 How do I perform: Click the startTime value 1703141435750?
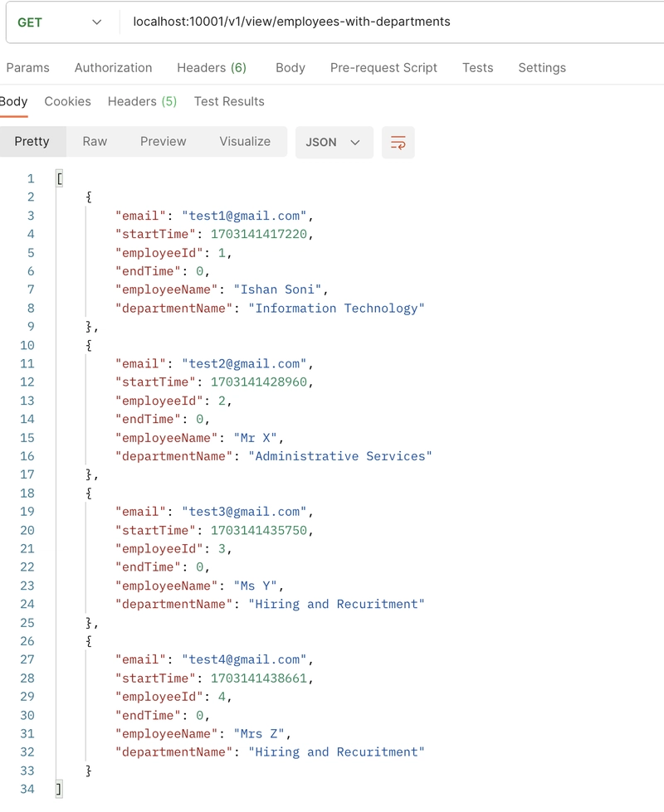[x=259, y=530]
